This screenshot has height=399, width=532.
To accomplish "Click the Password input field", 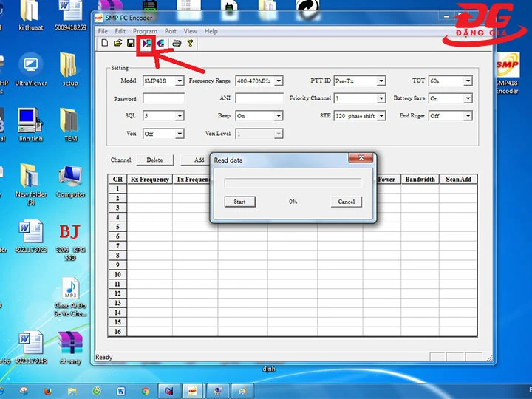I will click(x=163, y=98).
